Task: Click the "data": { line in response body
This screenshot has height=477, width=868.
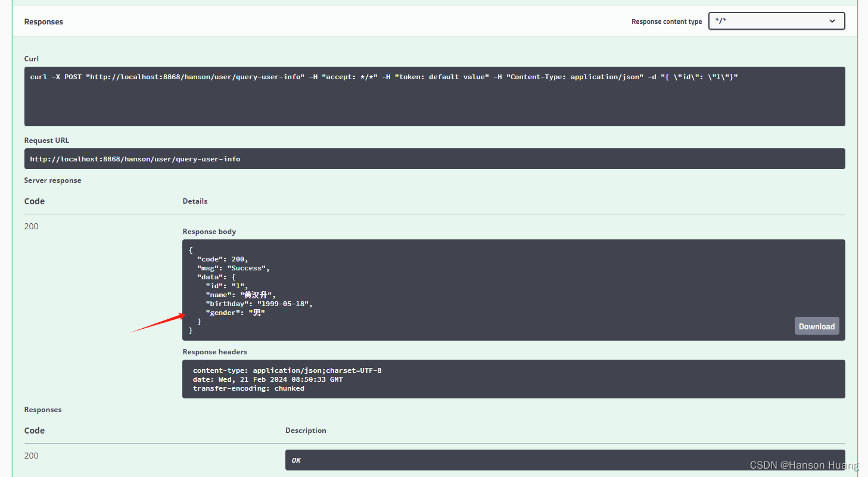Action: 217,277
